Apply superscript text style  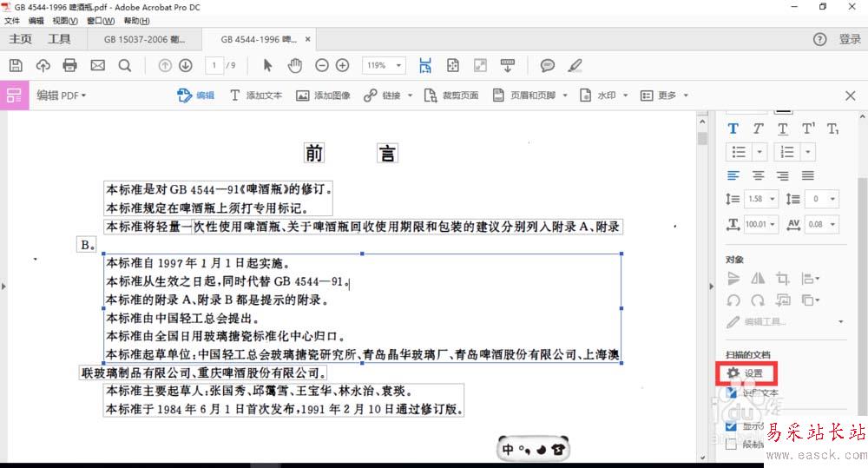pyautogui.click(x=808, y=129)
